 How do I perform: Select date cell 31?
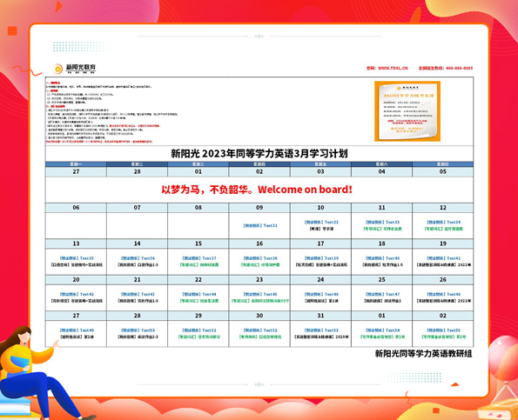click(320, 316)
